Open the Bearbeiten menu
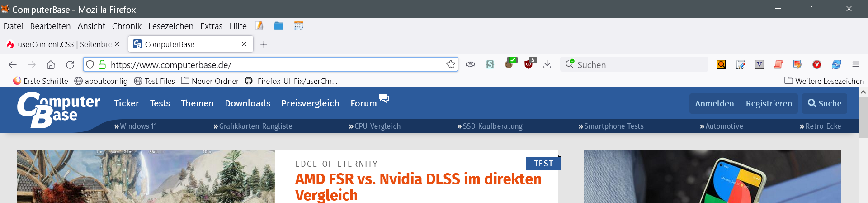Viewport: 868px width, 203px height. click(50, 26)
